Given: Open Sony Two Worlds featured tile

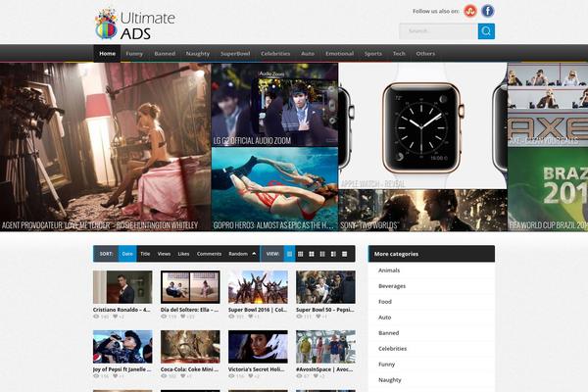Looking at the screenshot, I should pos(422,210).
